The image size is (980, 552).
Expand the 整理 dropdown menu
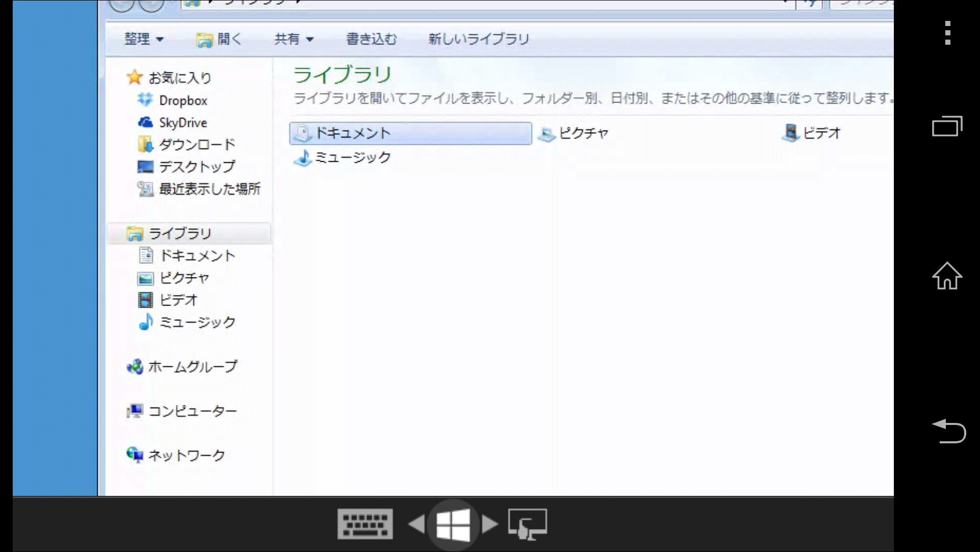[144, 39]
